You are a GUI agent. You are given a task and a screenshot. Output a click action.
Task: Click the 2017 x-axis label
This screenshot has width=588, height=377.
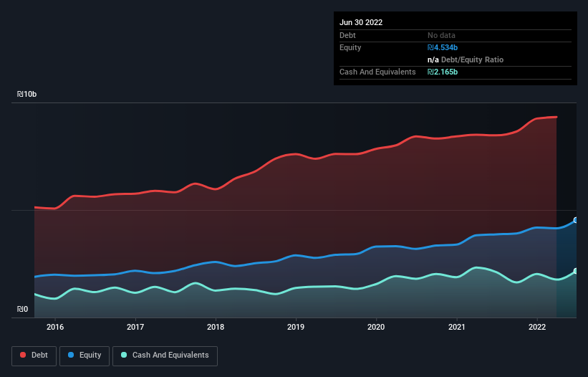[135, 327]
